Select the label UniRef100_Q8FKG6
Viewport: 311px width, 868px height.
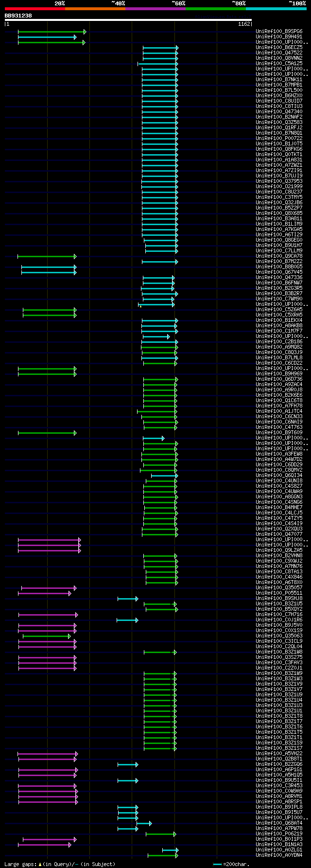tap(279, 149)
